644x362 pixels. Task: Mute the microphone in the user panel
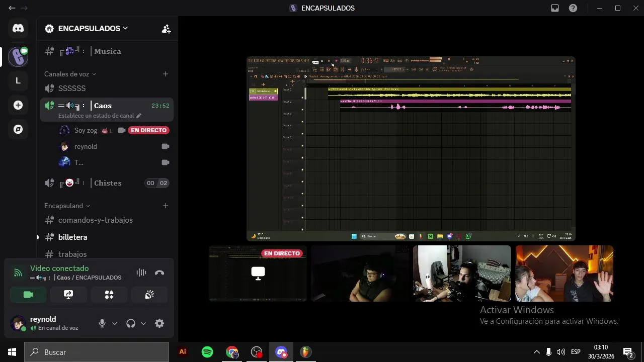click(x=102, y=324)
